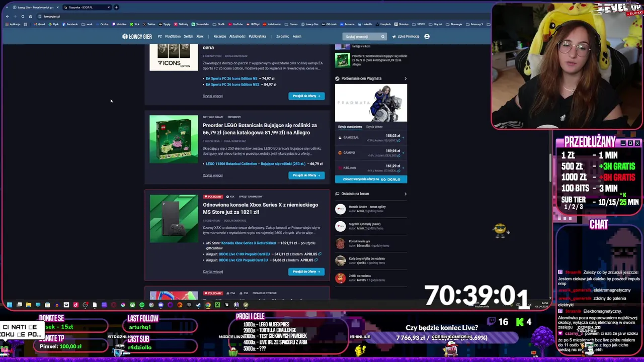Open the user account icon

click(x=427, y=36)
